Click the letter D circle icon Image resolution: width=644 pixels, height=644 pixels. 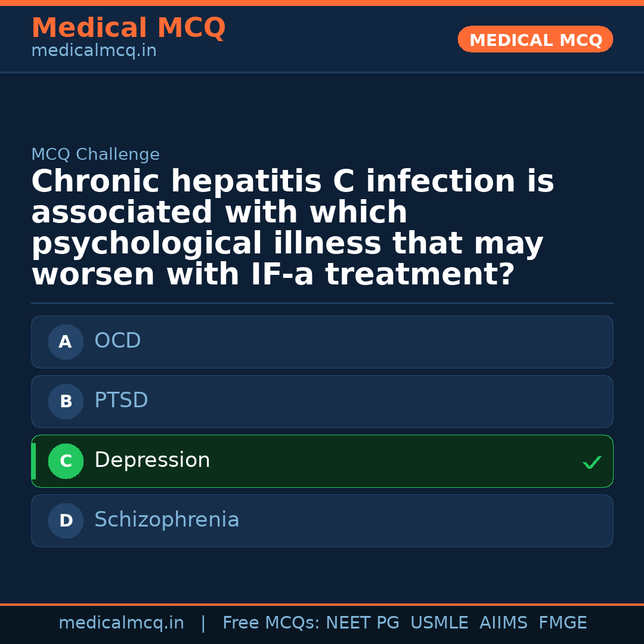pyautogui.click(x=66, y=521)
